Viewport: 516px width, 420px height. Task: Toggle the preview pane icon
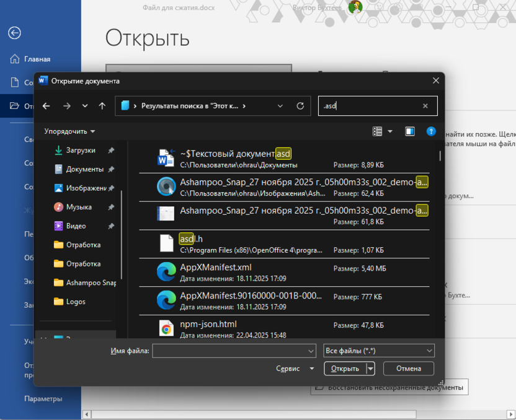410,131
